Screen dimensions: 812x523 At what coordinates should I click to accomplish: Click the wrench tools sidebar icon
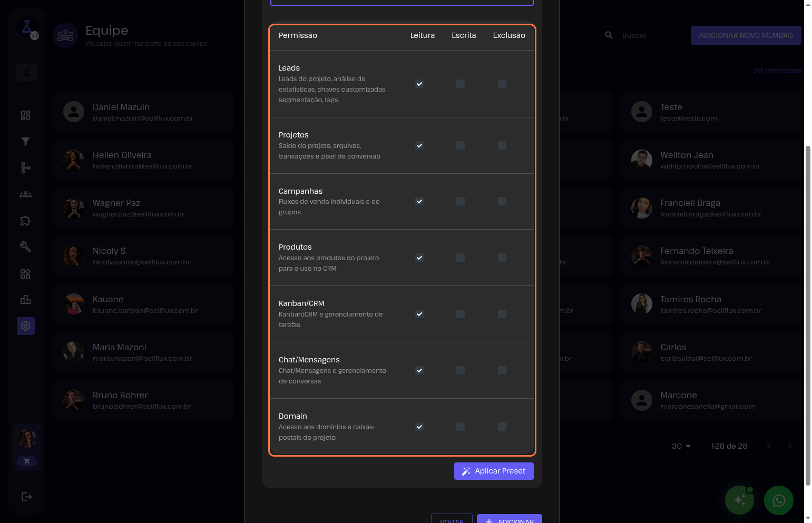click(25, 246)
